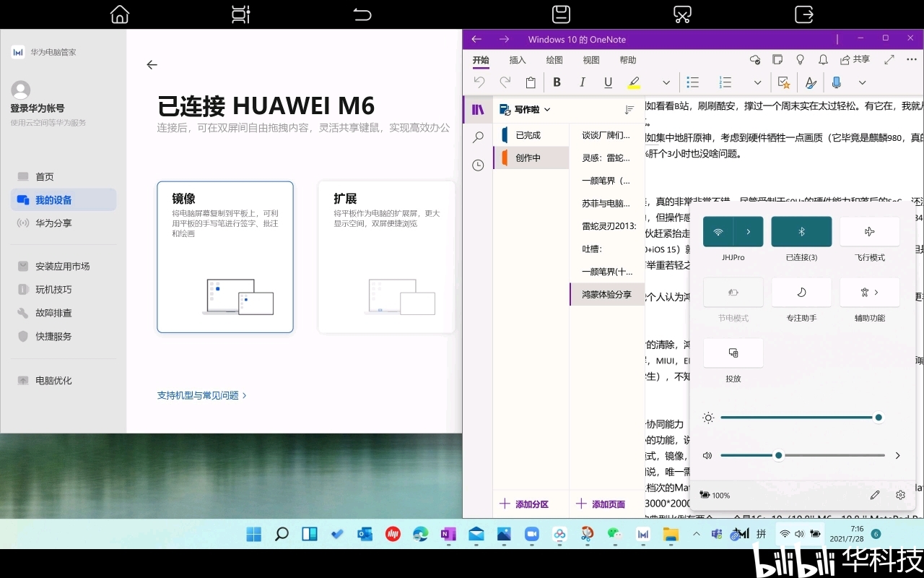Viewport: 924px width, 578px height.
Task: Select the 创作中 section
Action: point(531,158)
